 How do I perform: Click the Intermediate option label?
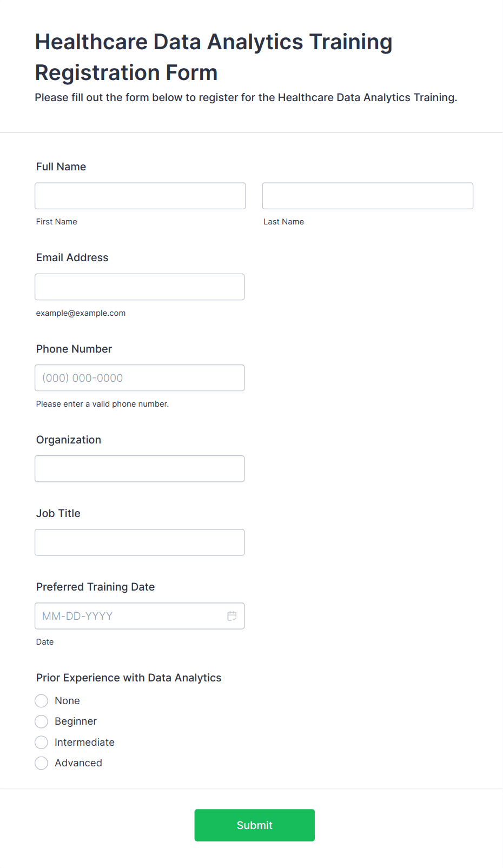84,742
